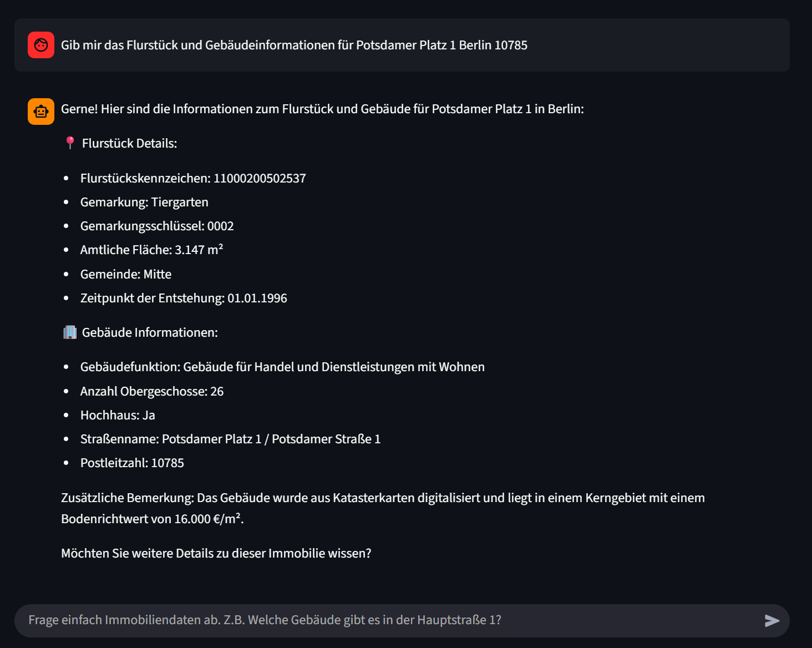Click the building emoji beside Gebäude Informationen

70,332
